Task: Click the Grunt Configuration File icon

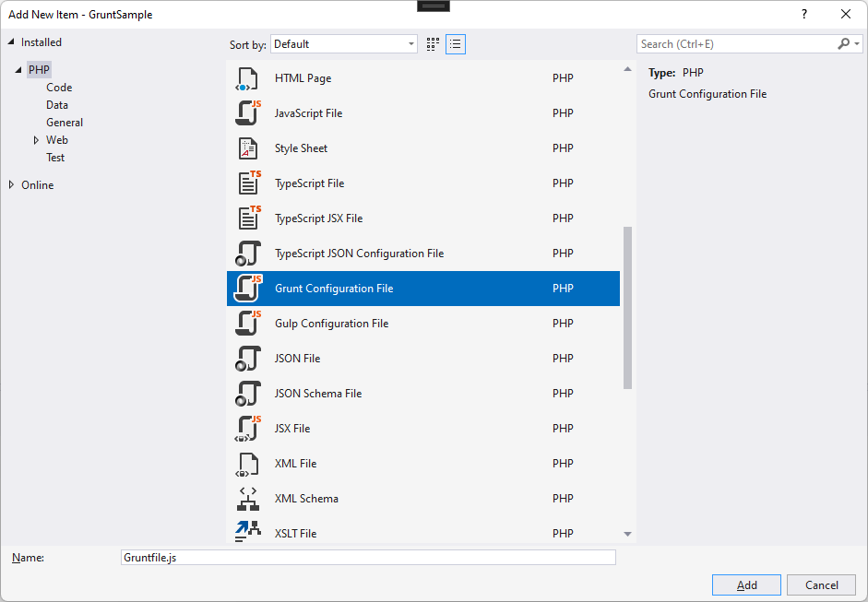Action: pyautogui.click(x=247, y=289)
